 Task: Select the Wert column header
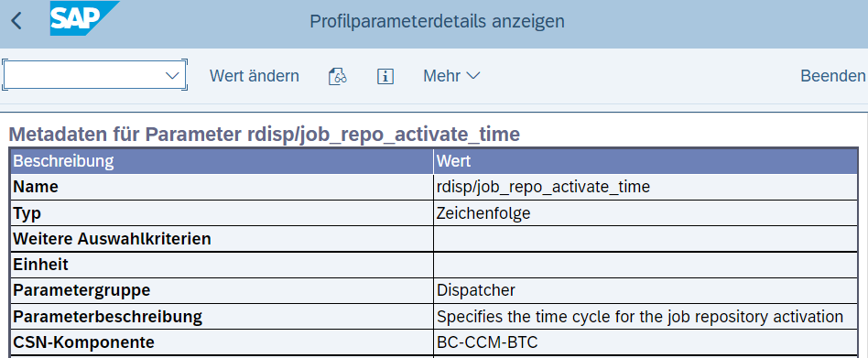click(x=646, y=161)
